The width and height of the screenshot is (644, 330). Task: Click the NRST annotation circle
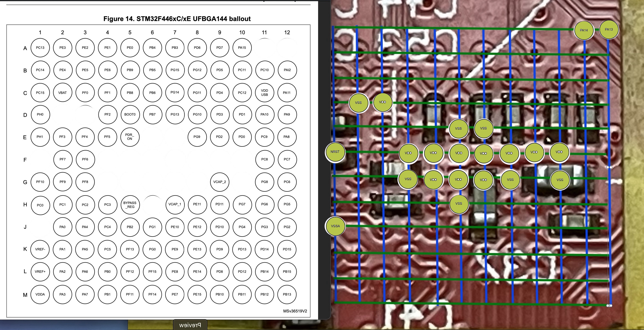coord(335,152)
